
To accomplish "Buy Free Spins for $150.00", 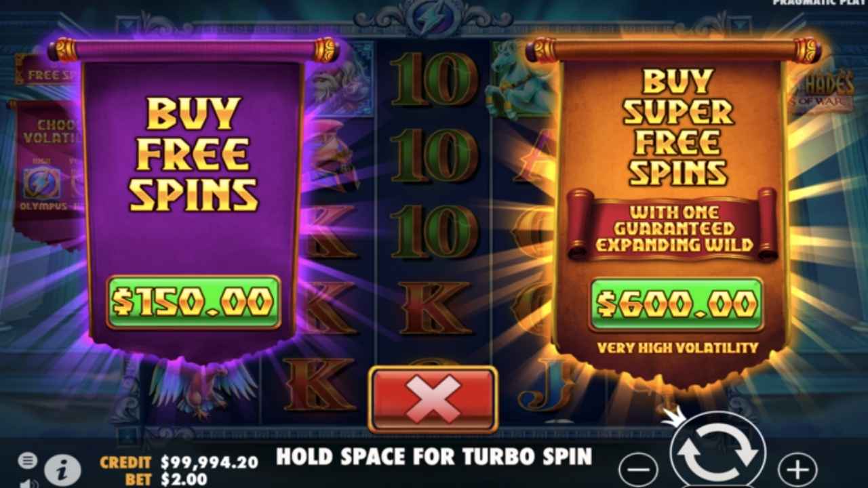I will pyautogui.click(x=193, y=302).
